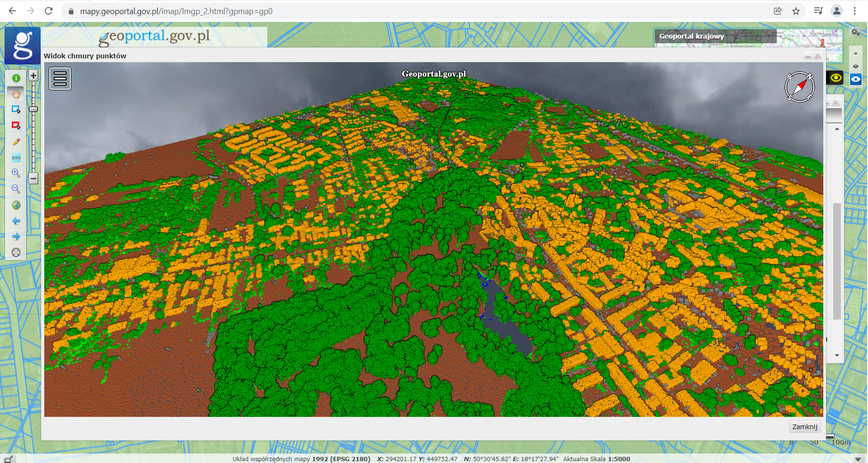Expand the bottom-right corner down arrow

[x=858, y=458]
